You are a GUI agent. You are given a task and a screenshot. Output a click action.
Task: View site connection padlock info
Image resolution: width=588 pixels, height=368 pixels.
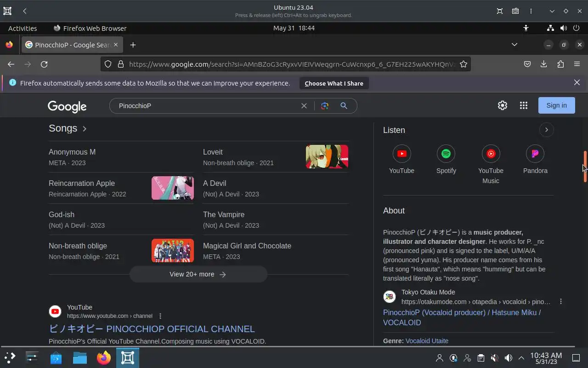coord(121,64)
